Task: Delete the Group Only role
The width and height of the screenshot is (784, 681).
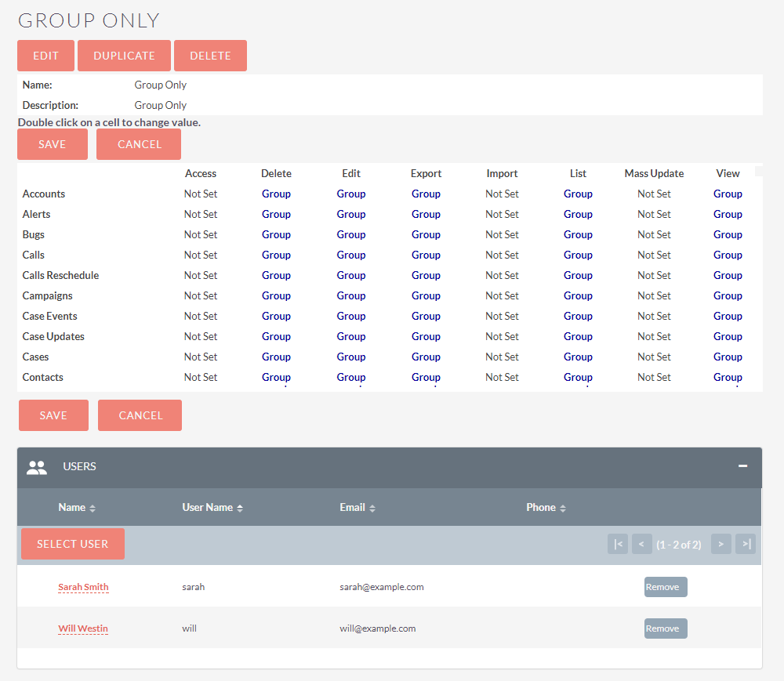Action: click(x=210, y=56)
